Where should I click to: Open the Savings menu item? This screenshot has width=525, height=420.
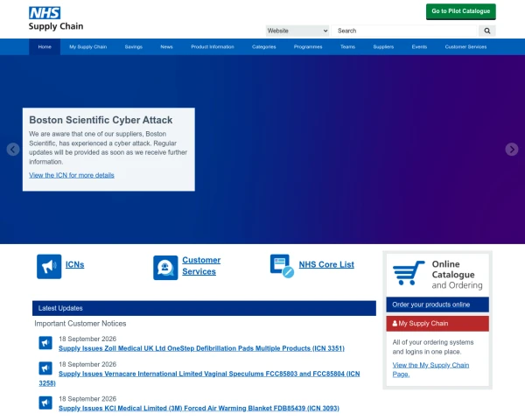coord(134,47)
